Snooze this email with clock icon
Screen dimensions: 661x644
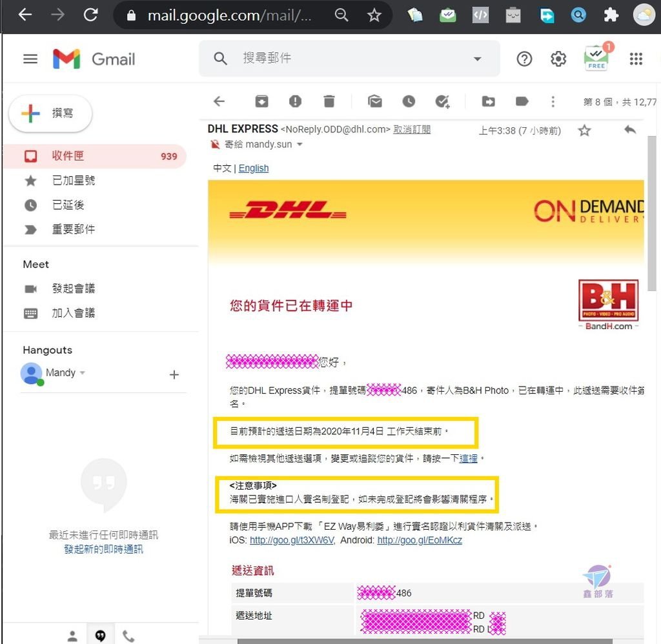click(x=409, y=101)
